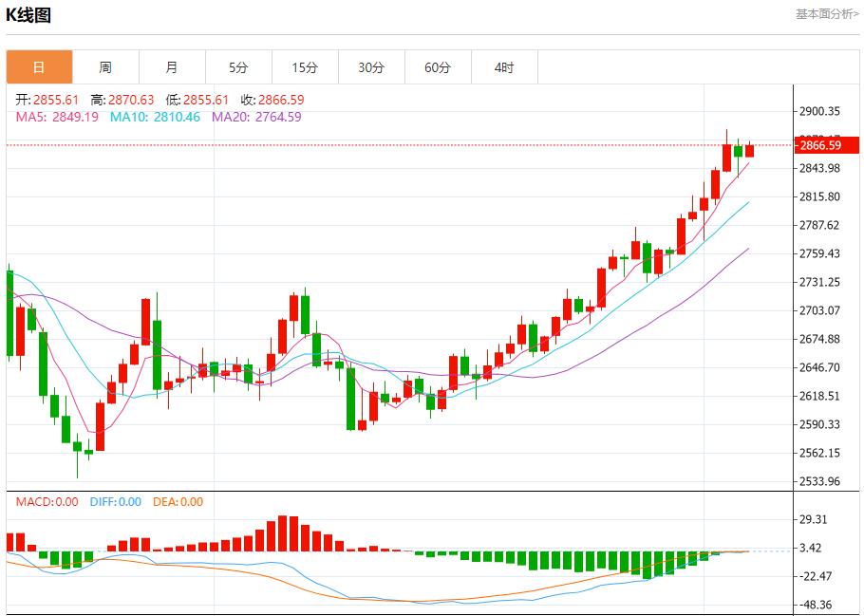Image resolution: width=864 pixels, height=616 pixels.
Task: Open the 基本面分析 link
Action: (826, 14)
